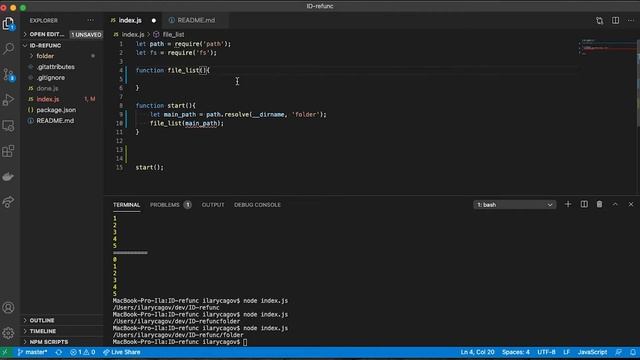This screenshot has width=640, height=360.
Task: Switch to the README.md editor tab
Action: pyautogui.click(x=196, y=20)
